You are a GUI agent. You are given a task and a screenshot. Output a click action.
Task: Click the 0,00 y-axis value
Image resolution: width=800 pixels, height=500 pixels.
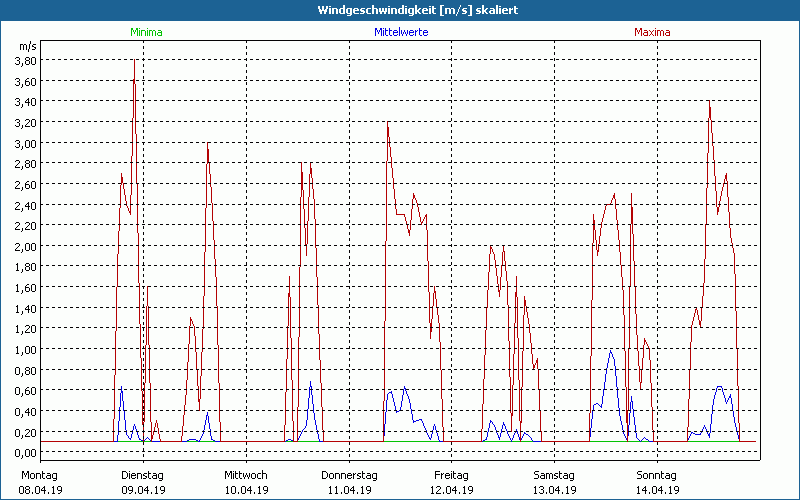(26, 453)
